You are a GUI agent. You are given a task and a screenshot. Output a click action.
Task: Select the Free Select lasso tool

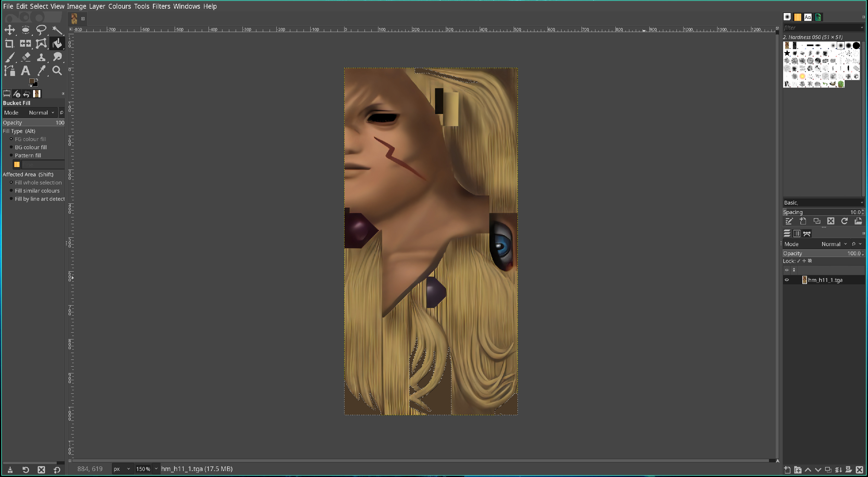(x=41, y=30)
